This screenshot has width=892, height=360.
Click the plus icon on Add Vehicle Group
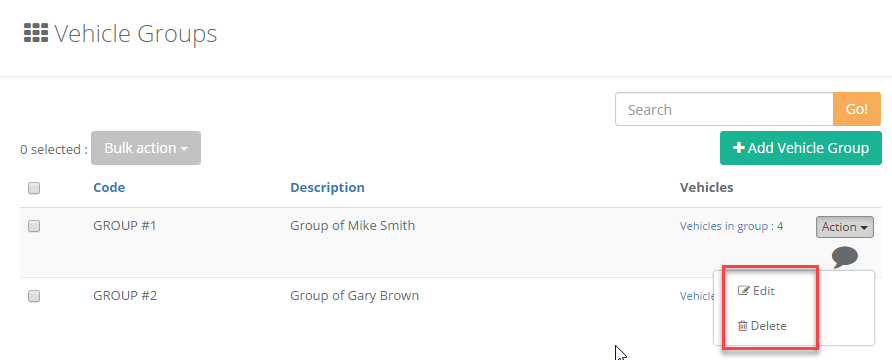(738, 148)
